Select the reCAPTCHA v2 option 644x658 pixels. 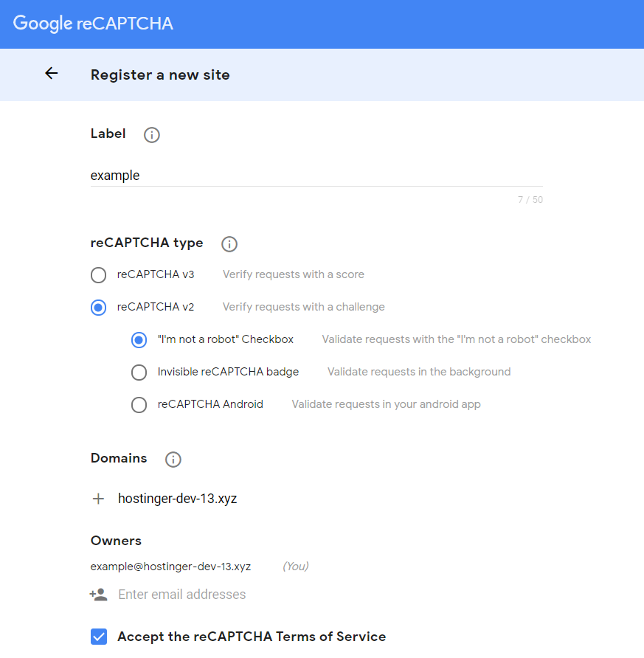(x=98, y=307)
